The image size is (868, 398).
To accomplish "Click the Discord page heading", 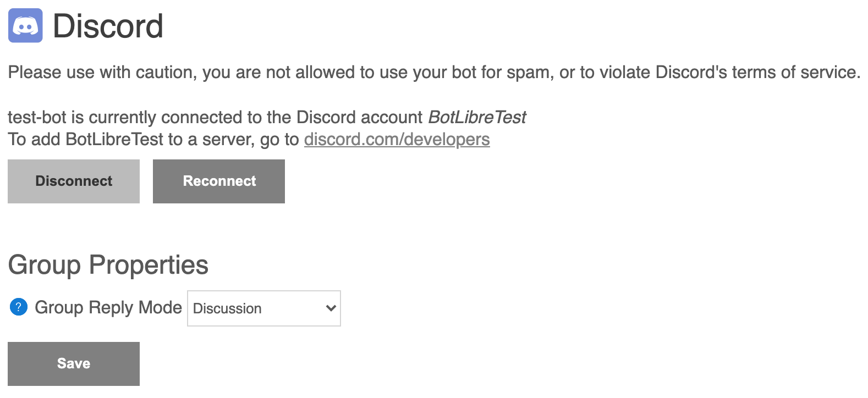I will click(x=108, y=26).
